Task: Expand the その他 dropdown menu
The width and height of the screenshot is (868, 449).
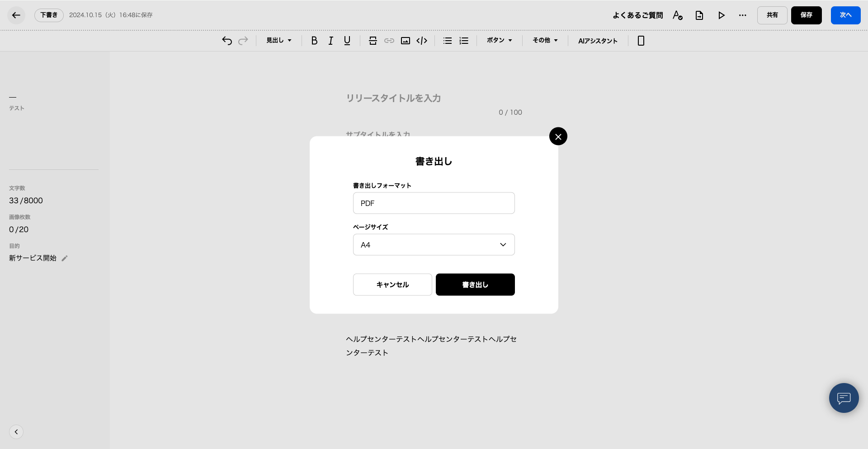Action: (545, 41)
